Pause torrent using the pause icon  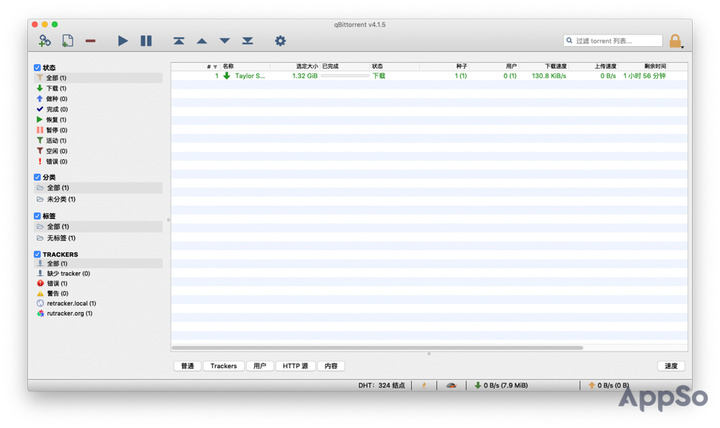point(146,41)
